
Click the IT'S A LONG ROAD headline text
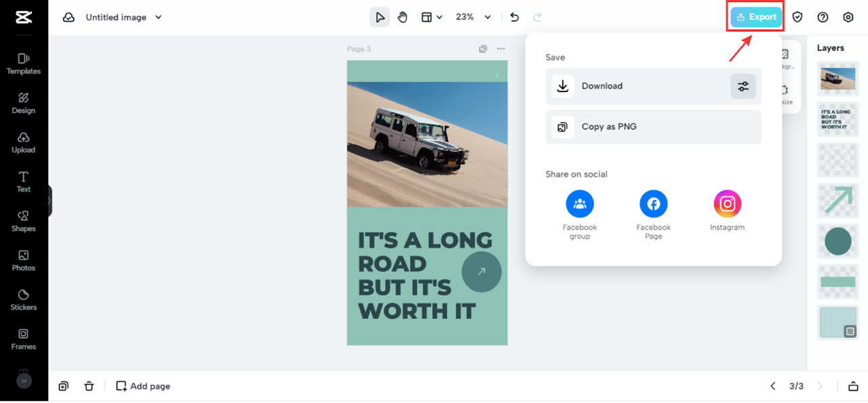pos(425,275)
